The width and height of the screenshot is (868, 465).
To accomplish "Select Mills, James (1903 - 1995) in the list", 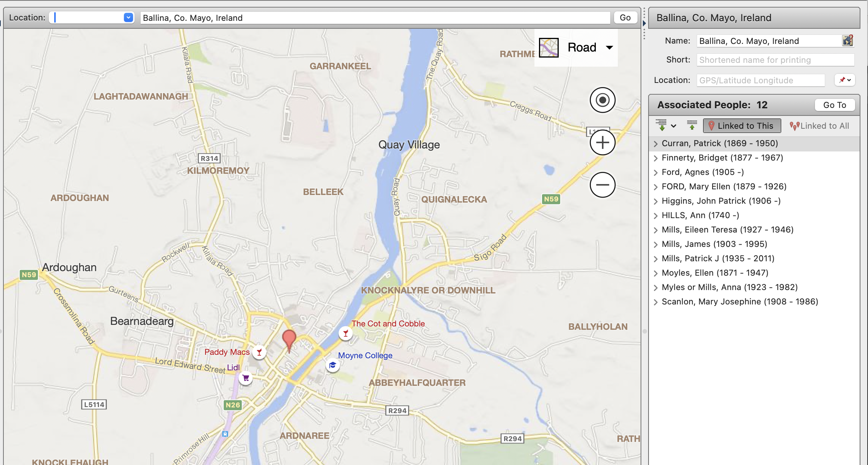I will (x=714, y=244).
